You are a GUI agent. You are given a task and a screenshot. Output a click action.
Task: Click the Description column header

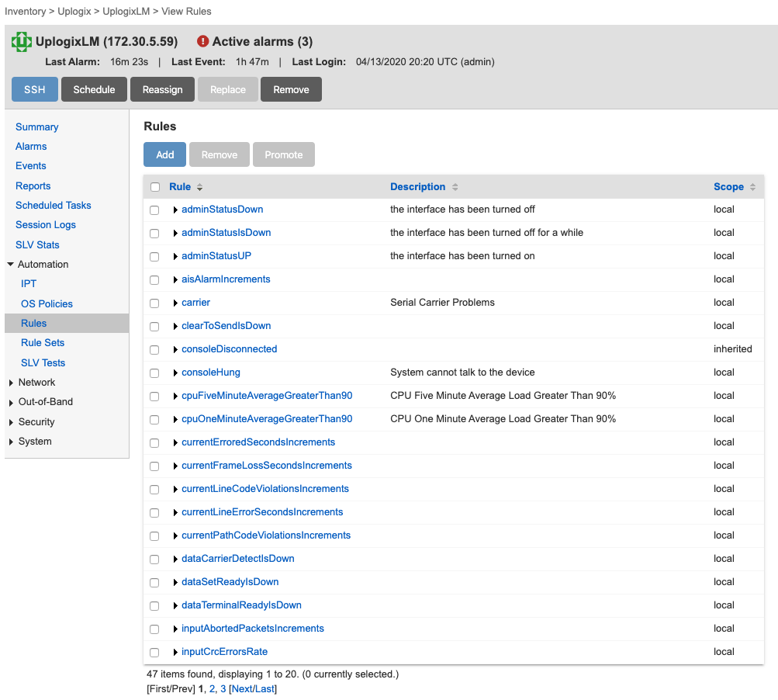click(418, 187)
